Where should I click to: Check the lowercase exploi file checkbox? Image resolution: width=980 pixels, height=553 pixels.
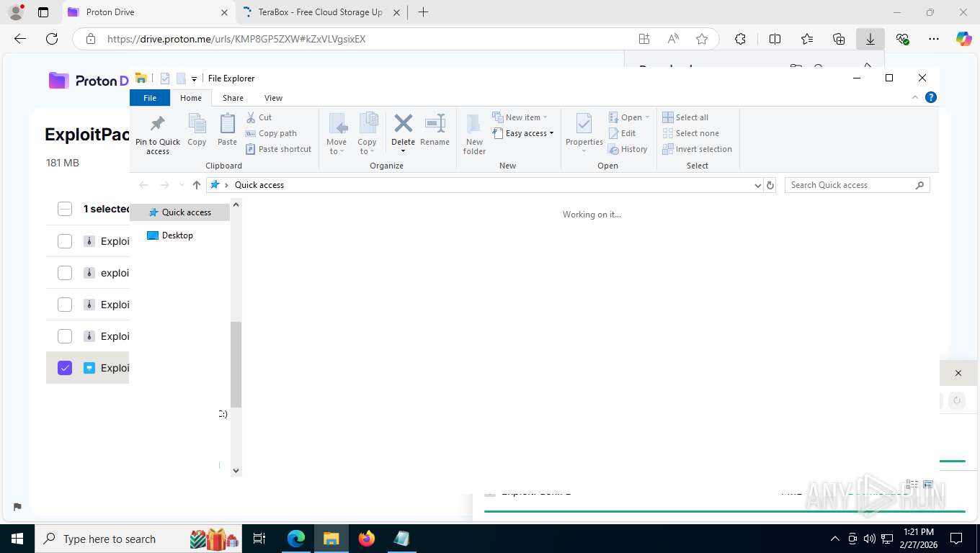65,273
